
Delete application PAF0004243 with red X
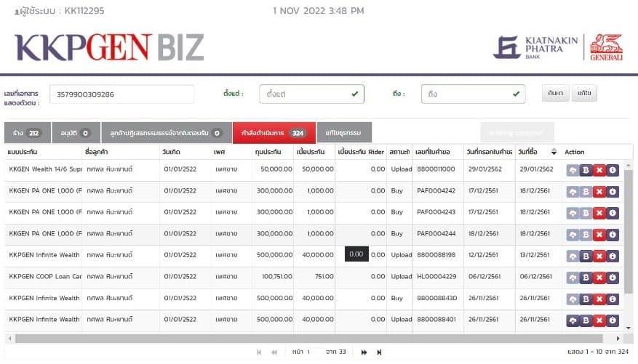(599, 212)
